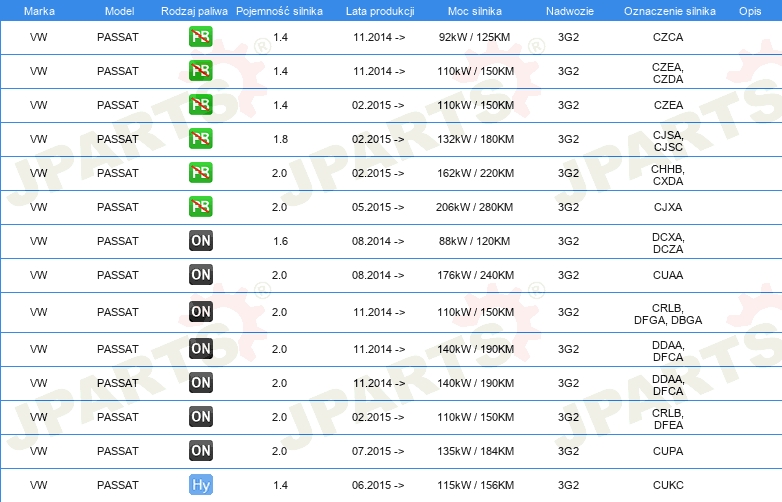Click VW in the CZCA row
782x502 pixels.
pos(38,37)
